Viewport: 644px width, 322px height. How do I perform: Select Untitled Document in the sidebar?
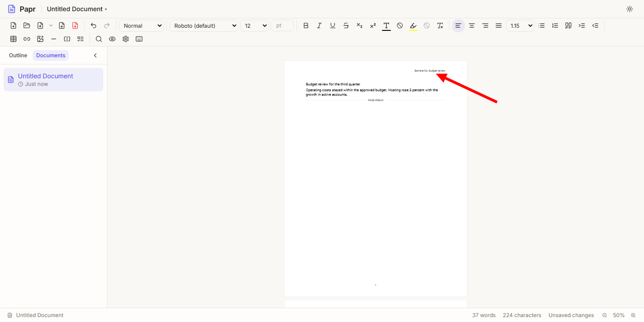53,80
